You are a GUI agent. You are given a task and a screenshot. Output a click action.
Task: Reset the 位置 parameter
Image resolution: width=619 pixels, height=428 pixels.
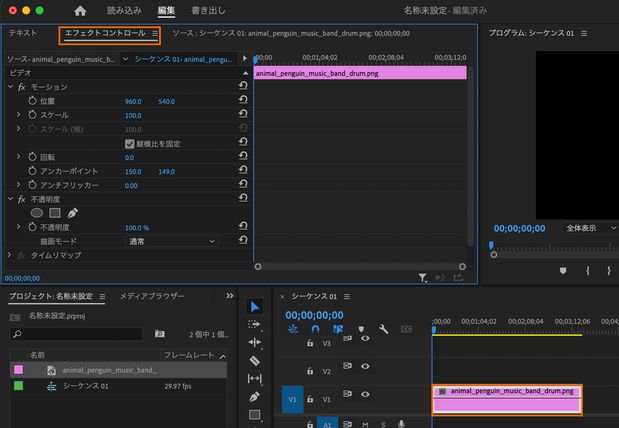[243, 101]
